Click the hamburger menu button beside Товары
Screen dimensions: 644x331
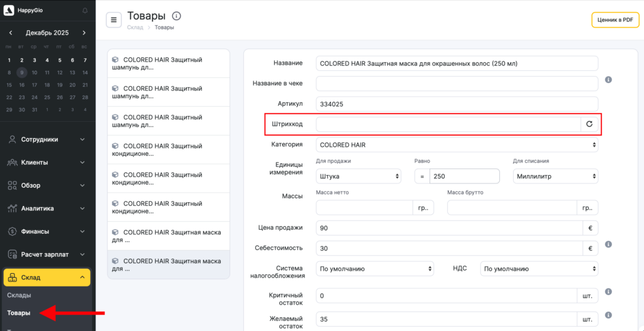(114, 20)
